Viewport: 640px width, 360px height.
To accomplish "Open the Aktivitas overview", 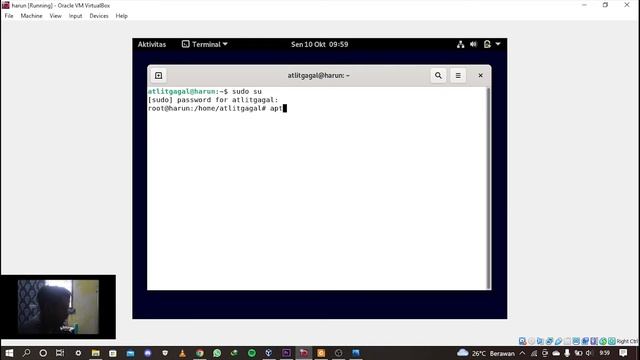I will pyautogui.click(x=152, y=44).
